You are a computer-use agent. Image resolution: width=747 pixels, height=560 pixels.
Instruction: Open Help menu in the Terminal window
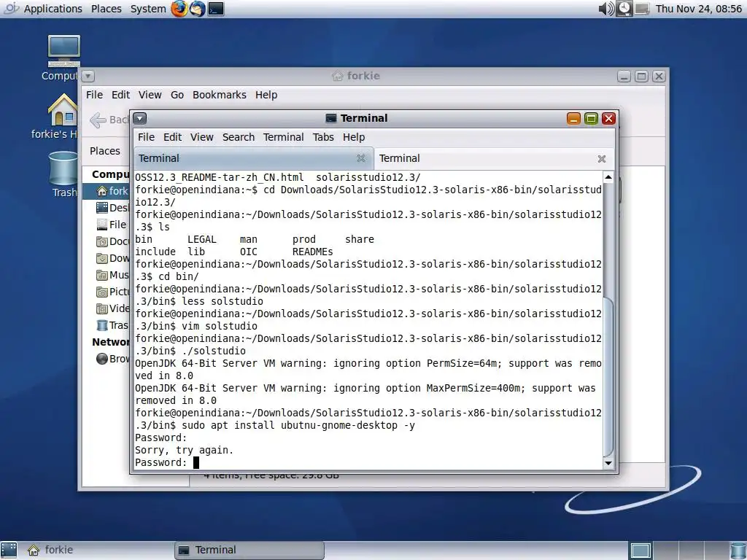(354, 137)
